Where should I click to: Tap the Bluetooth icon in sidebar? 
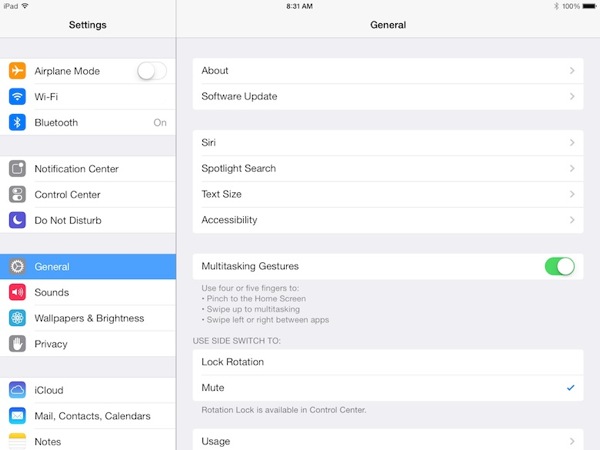pyautogui.click(x=17, y=123)
